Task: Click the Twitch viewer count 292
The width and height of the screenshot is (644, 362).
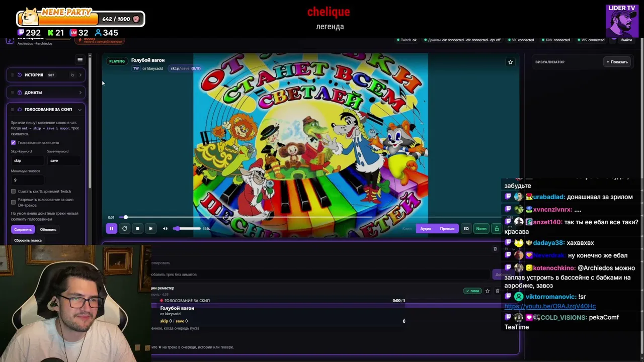Action: (x=29, y=33)
